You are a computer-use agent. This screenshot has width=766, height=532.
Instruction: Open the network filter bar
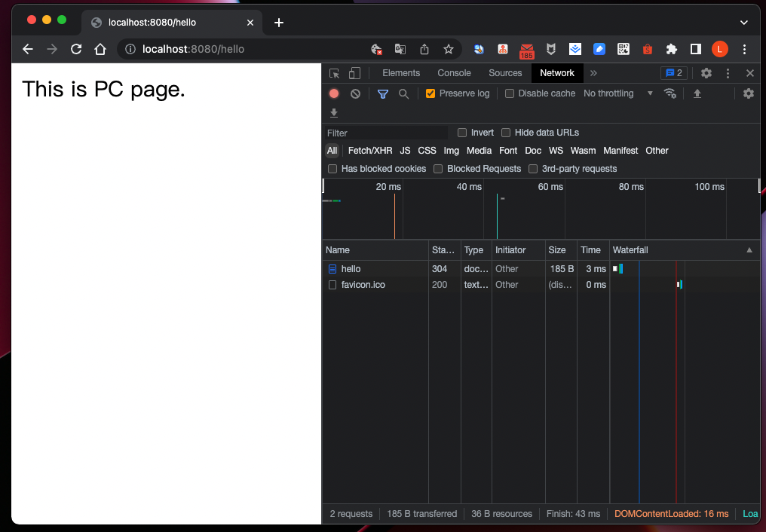pyautogui.click(x=382, y=93)
